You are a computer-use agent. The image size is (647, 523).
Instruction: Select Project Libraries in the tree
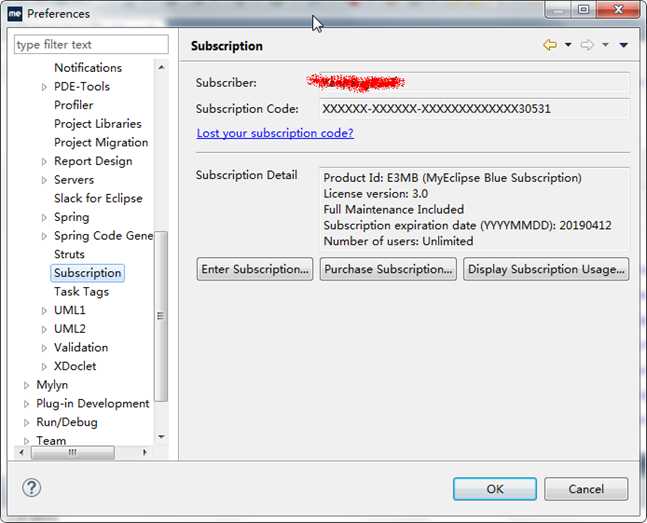(x=97, y=123)
